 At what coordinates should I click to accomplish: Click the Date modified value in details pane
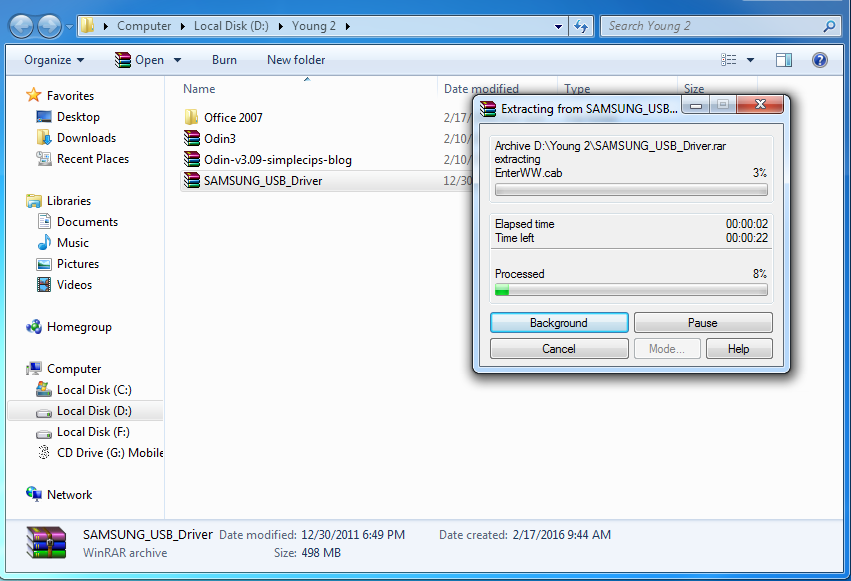[353, 535]
